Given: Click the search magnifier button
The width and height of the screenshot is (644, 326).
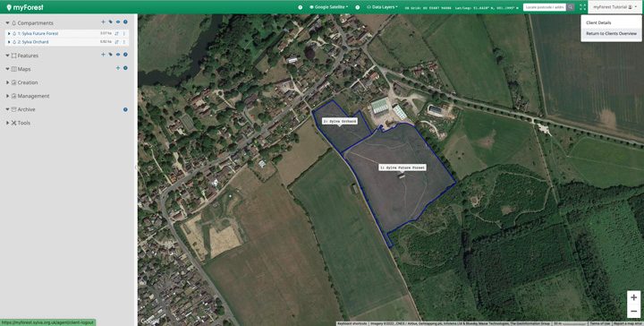Looking at the screenshot, I should point(571,7).
